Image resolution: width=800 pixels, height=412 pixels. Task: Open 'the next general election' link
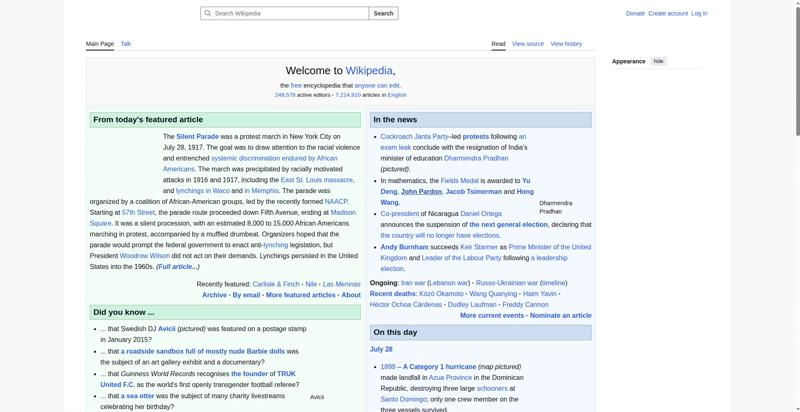click(508, 224)
